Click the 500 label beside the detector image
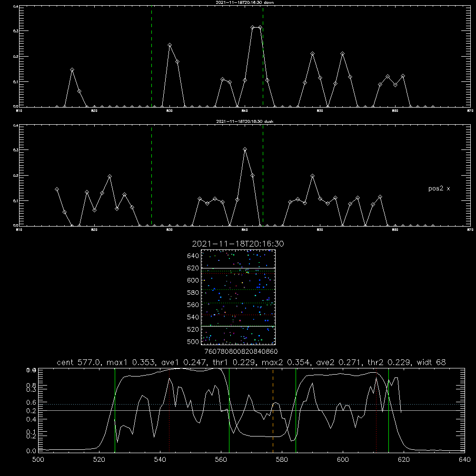476x476 pixels. pos(193,341)
